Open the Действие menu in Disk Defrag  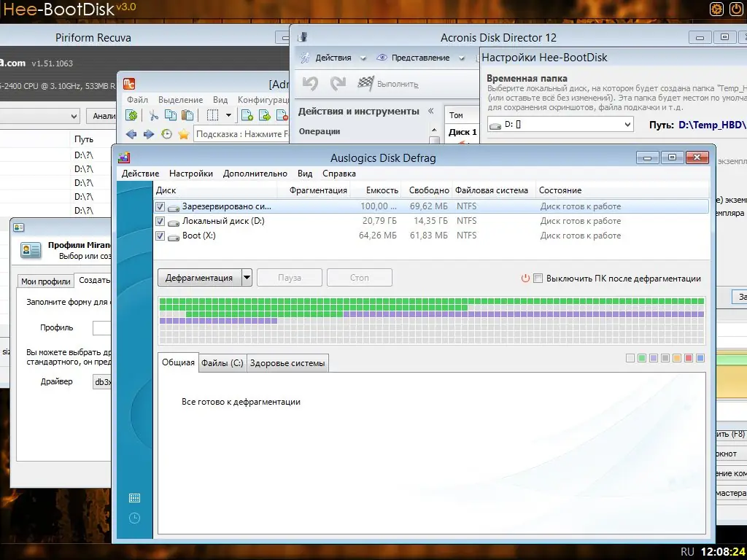pyautogui.click(x=140, y=174)
